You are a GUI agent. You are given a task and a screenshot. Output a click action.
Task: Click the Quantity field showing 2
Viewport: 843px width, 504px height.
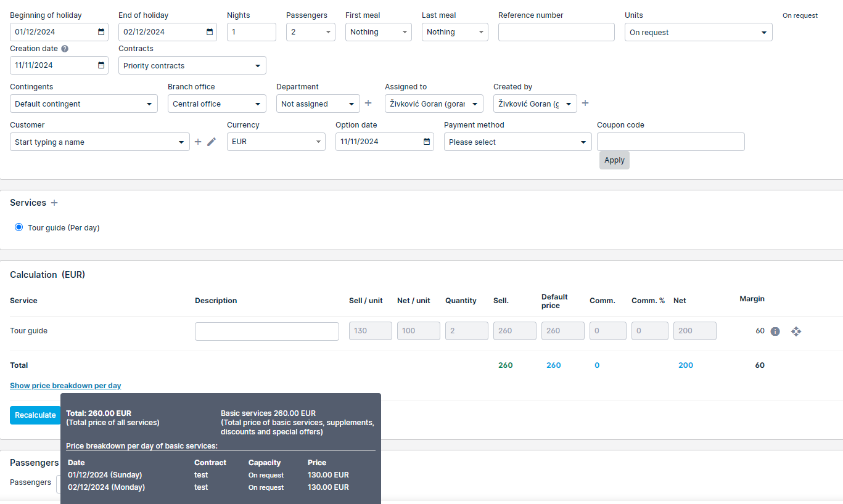click(x=467, y=331)
